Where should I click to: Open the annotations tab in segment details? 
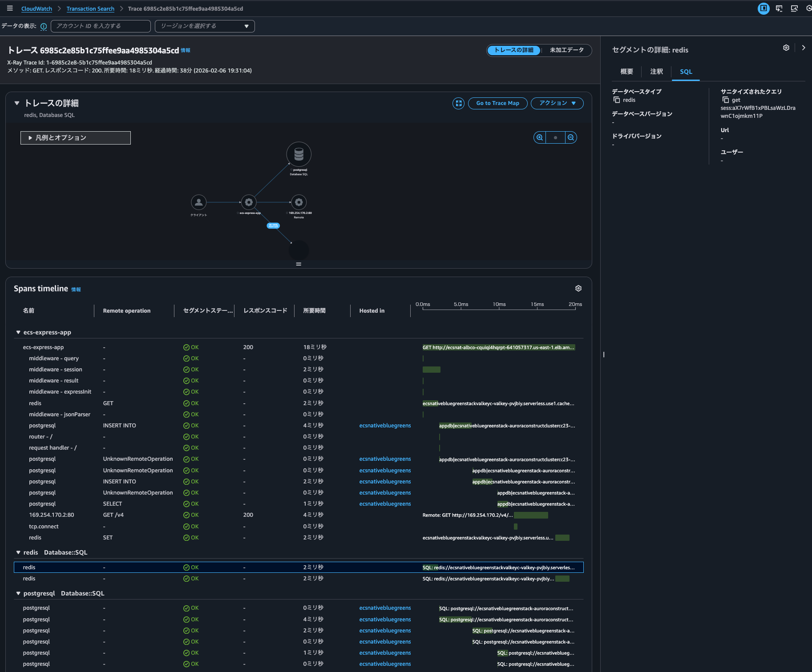[x=656, y=72]
